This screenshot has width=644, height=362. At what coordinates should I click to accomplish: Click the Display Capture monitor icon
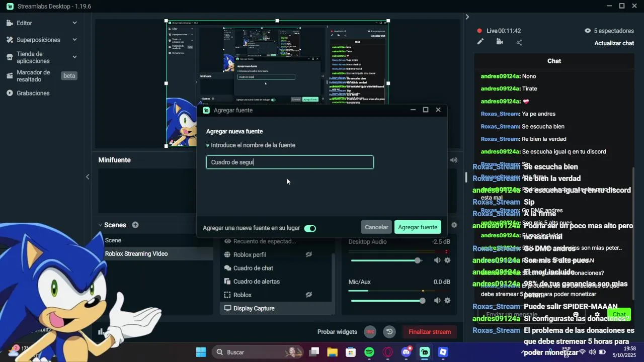[227, 308]
